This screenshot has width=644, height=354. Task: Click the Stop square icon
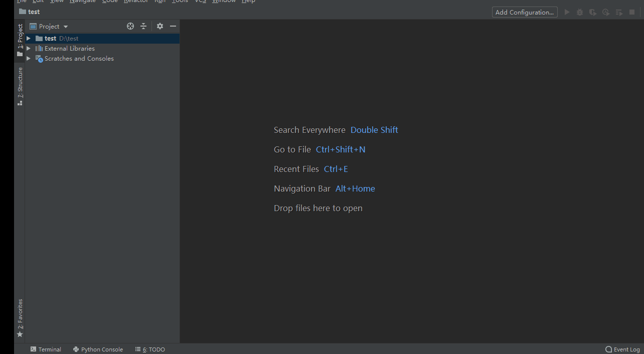[632, 12]
